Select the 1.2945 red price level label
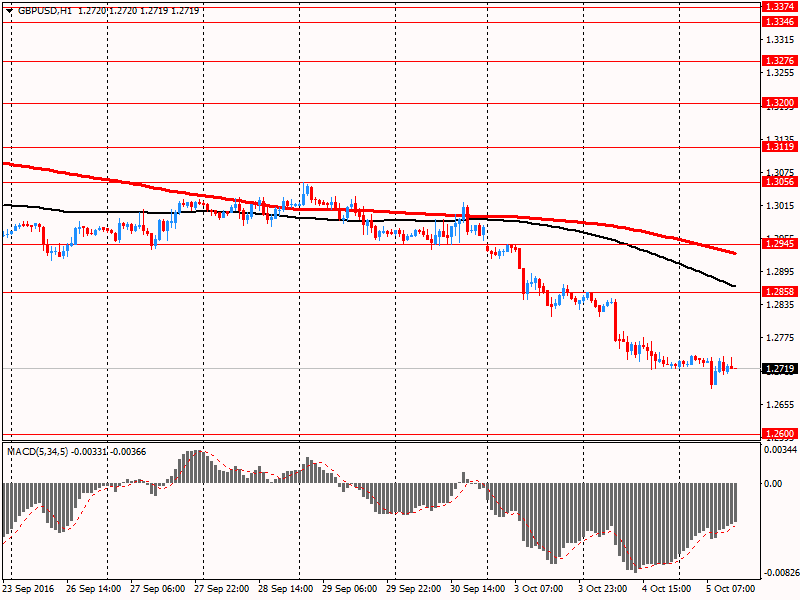 (779, 244)
